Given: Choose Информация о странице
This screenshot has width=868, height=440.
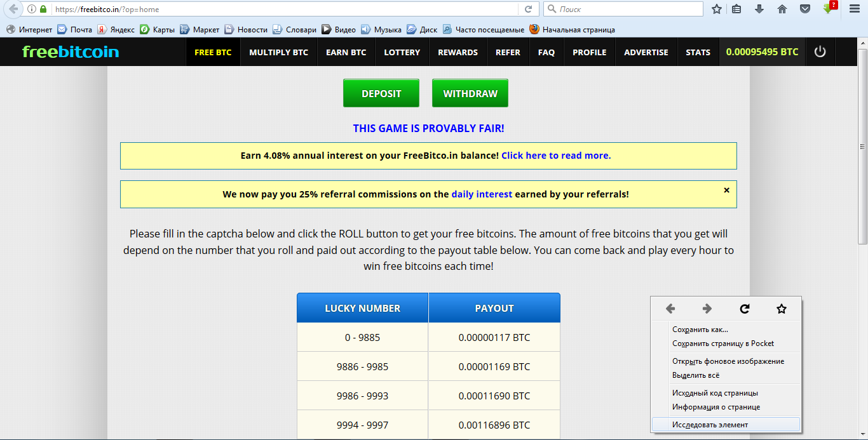Looking at the screenshot, I should point(726,407).
